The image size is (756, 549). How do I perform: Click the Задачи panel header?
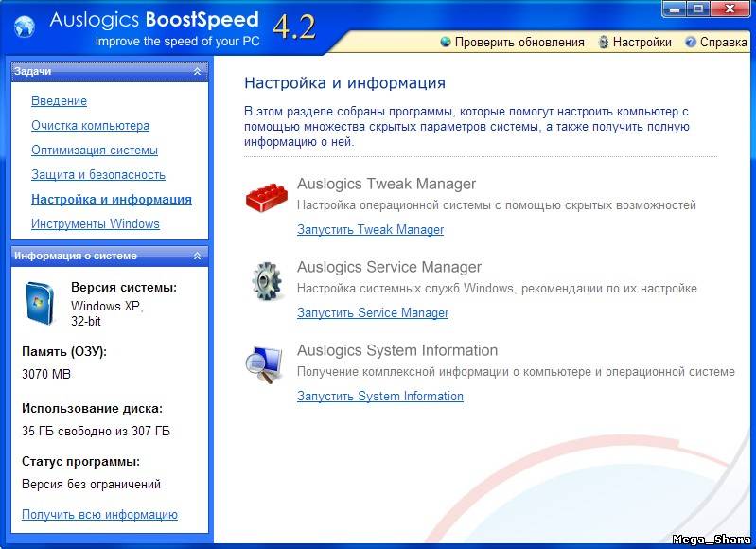coord(110,71)
